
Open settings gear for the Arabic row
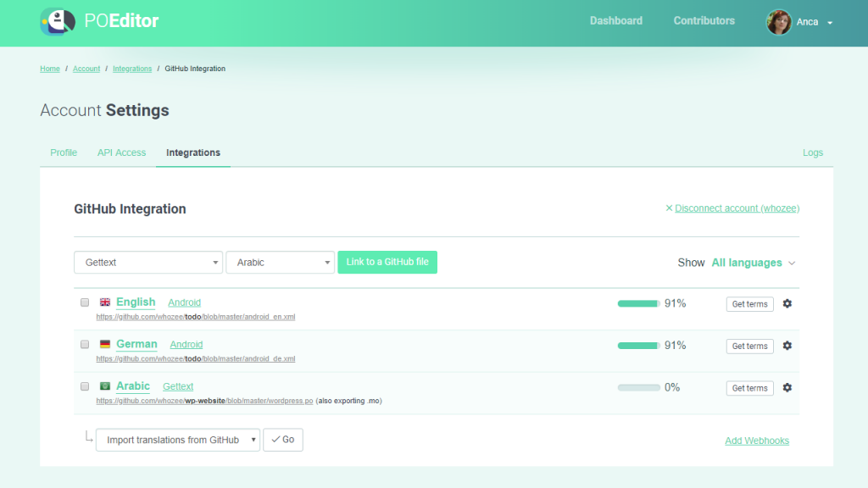click(787, 387)
